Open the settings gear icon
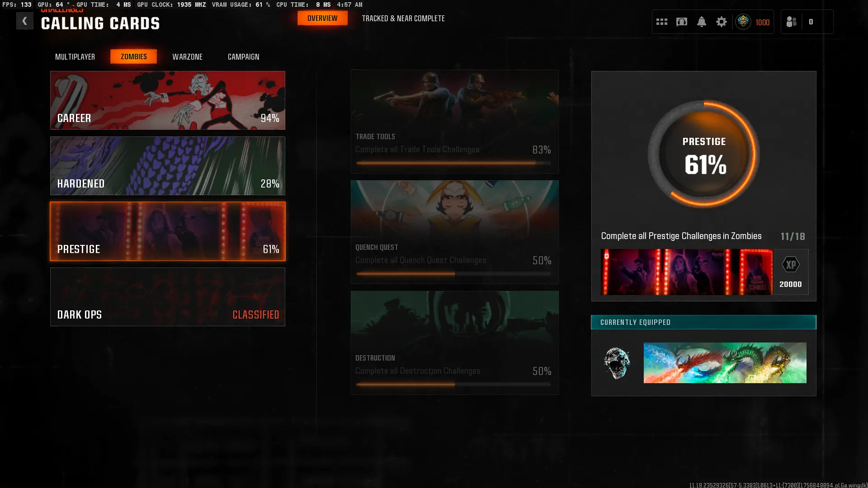 coord(721,22)
